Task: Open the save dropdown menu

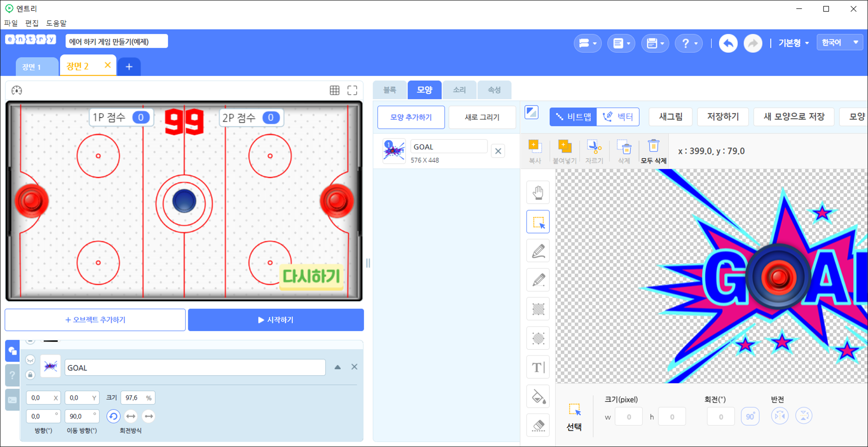Action: click(x=655, y=43)
